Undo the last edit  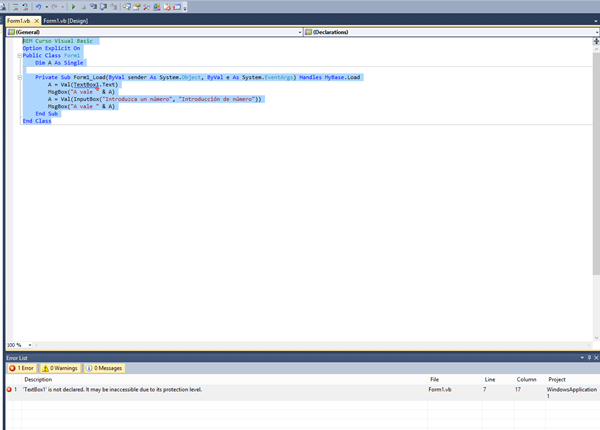click(39, 7)
